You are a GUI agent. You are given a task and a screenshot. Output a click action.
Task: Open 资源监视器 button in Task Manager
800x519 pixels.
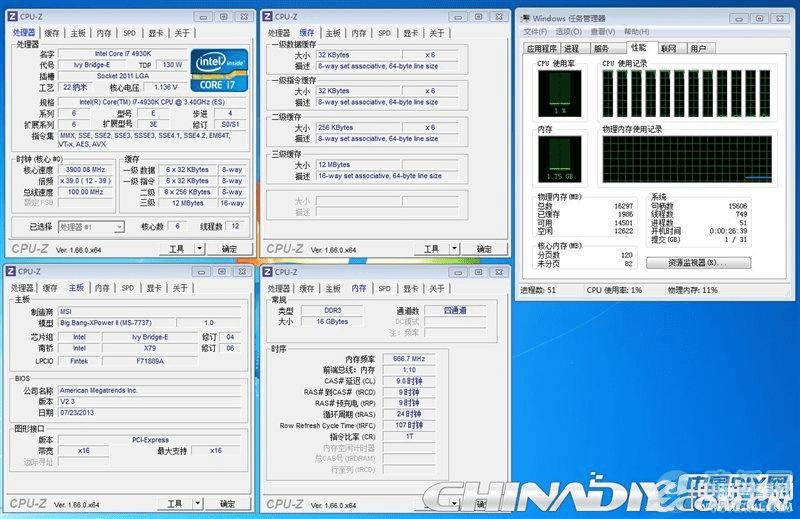[698, 263]
